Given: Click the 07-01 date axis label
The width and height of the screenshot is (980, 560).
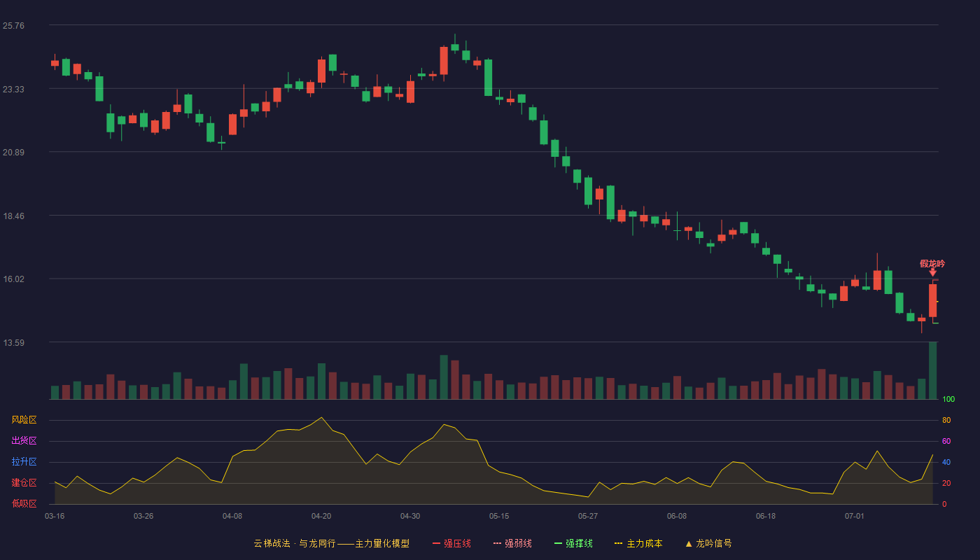Looking at the screenshot, I should click(855, 516).
